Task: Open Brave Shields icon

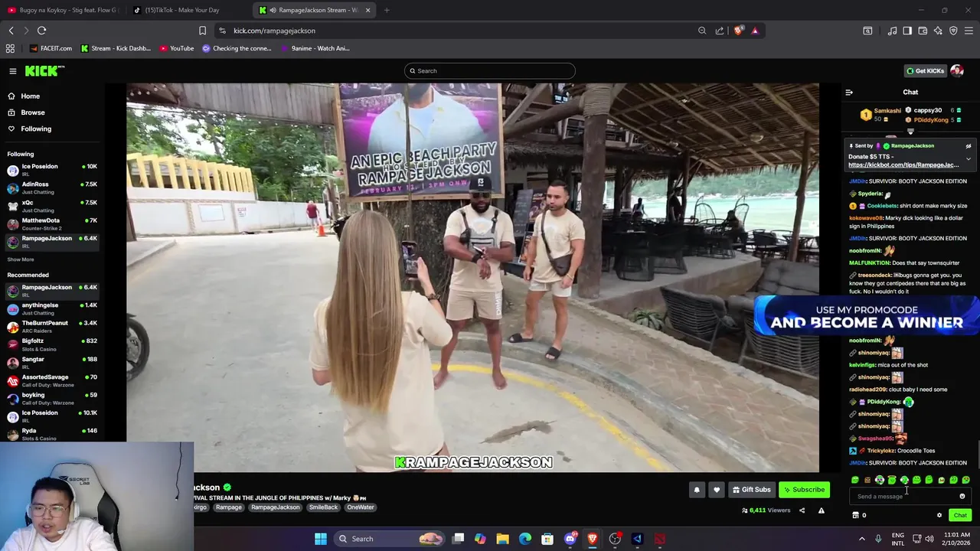Action: tap(738, 31)
